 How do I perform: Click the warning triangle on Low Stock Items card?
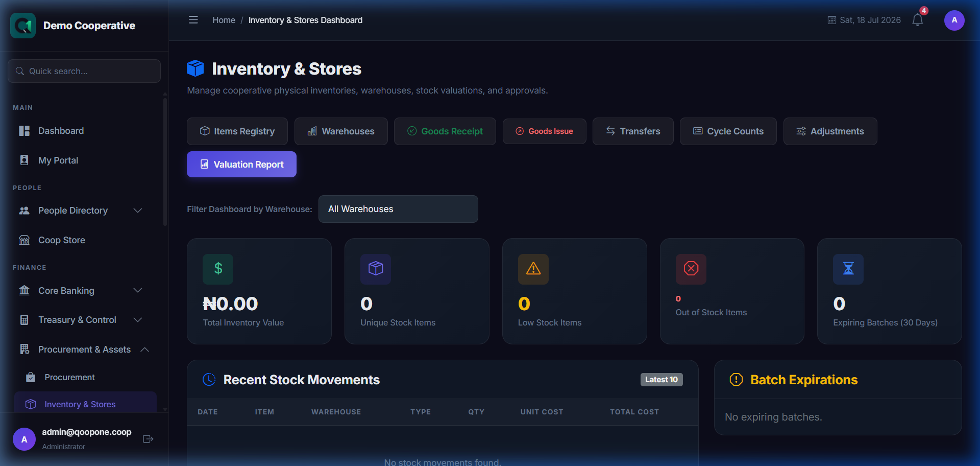tap(533, 269)
